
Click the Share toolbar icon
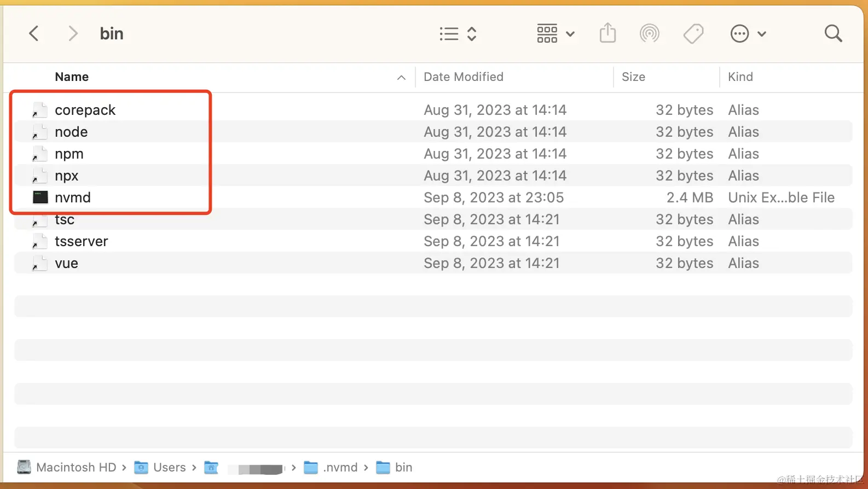pyautogui.click(x=607, y=33)
